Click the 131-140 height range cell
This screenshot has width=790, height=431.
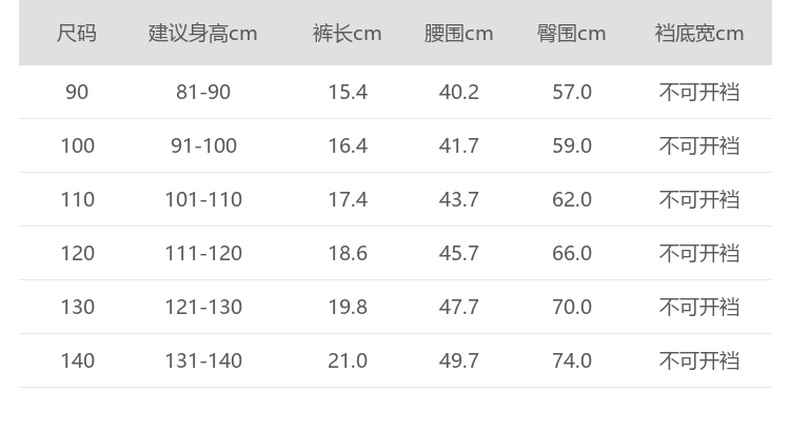click(203, 361)
